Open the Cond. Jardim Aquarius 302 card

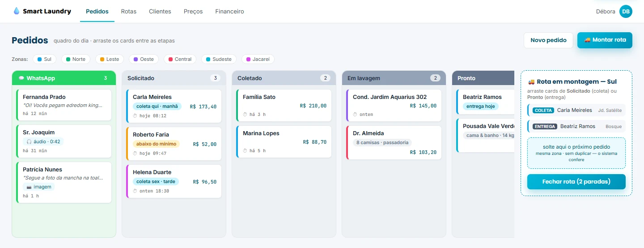click(394, 106)
